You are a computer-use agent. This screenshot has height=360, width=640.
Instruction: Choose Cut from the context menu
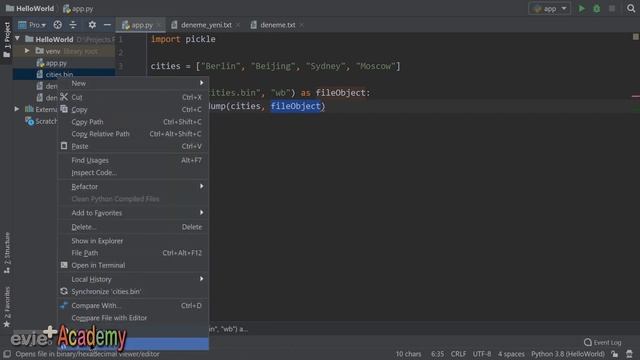pos(133,97)
